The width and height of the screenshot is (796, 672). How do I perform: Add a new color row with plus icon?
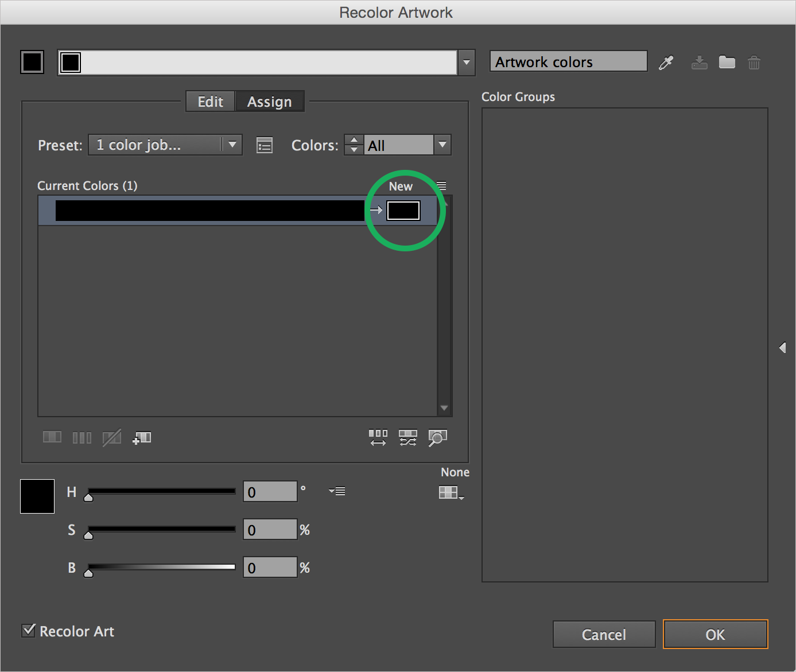(x=142, y=438)
